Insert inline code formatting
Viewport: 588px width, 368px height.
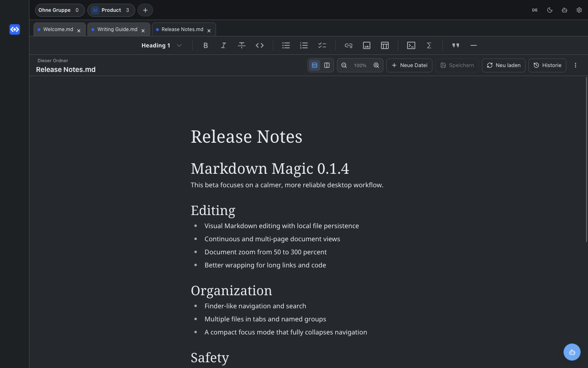260,45
